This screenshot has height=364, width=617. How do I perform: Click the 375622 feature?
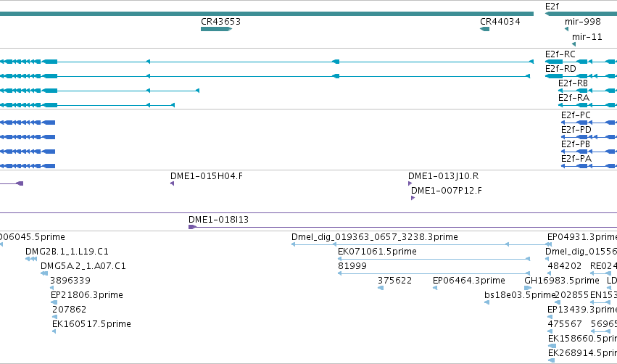[x=381, y=288]
